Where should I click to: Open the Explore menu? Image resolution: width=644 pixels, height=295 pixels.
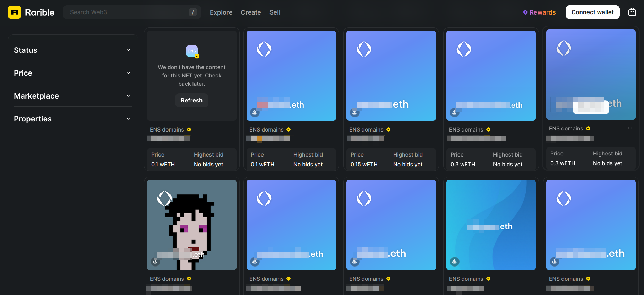(221, 12)
